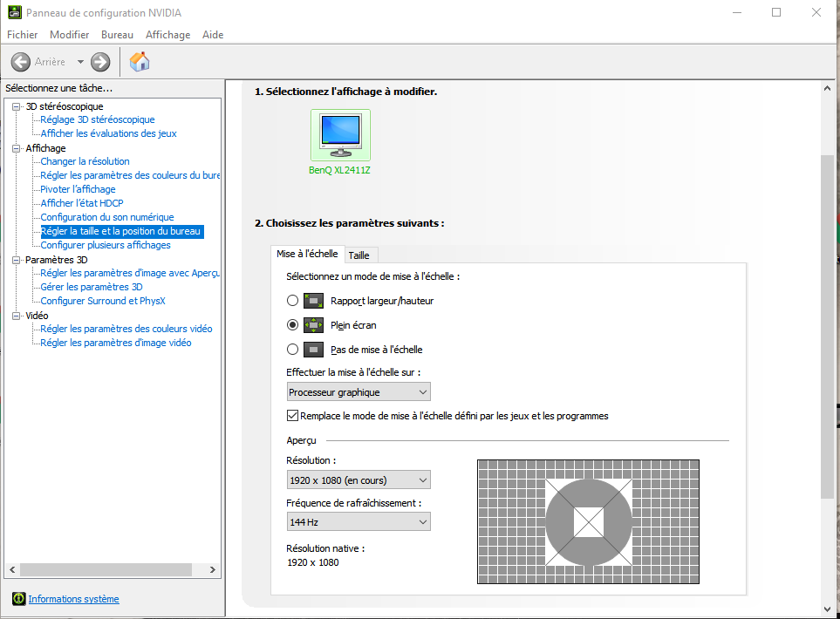Open the Bureau menu
840x619 pixels.
[x=117, y=35]
